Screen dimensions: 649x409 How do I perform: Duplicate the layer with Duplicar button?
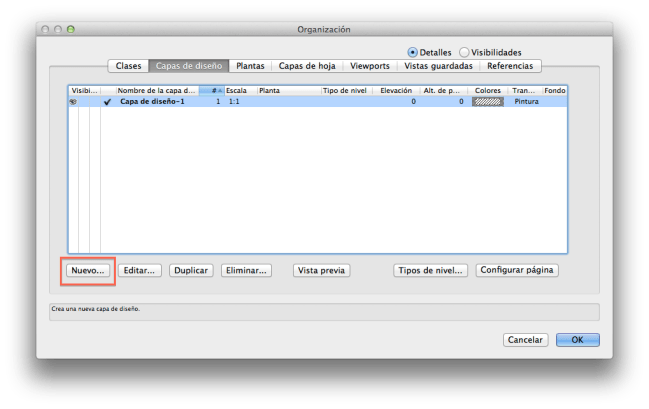pyautogui.click(x=190, y=270)
